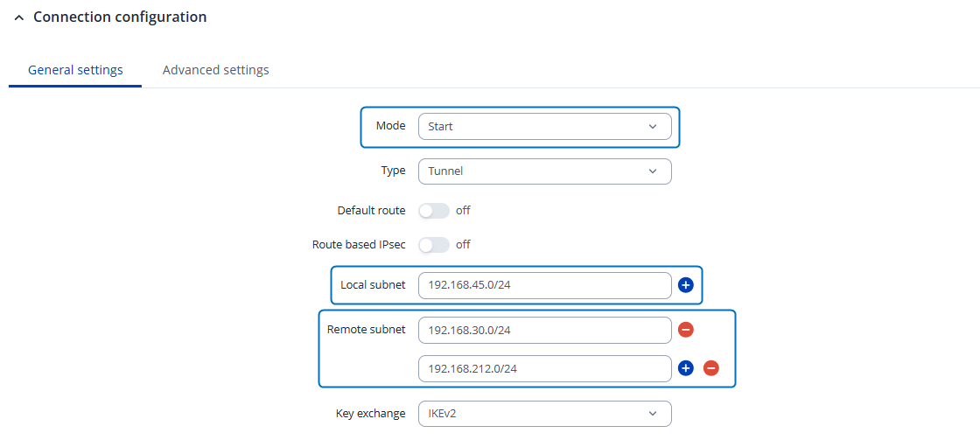Open the Mode dropdown showing Start

[x=544, y=127]
